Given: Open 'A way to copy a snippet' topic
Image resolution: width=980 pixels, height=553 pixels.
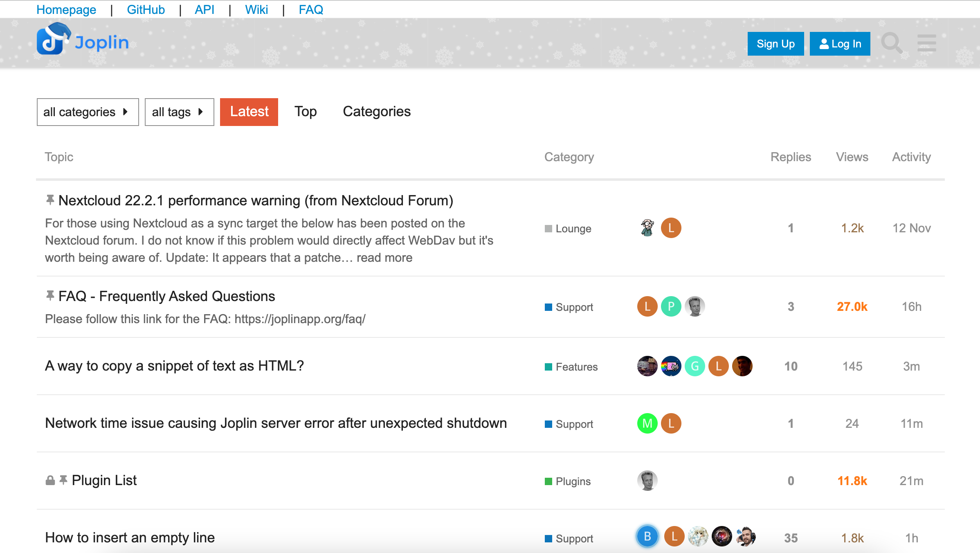Looking at the screenshot, I should pyautogui.click(x=174, y=366).
